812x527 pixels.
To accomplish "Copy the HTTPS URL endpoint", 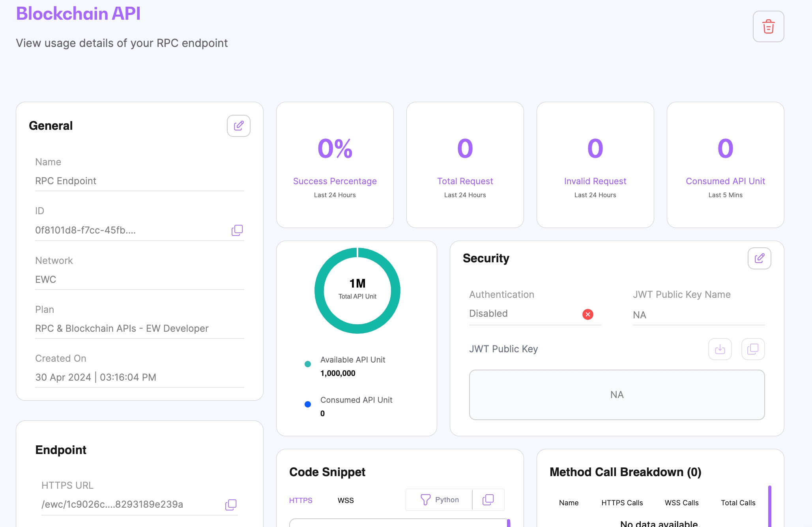I will pos(230,505).
